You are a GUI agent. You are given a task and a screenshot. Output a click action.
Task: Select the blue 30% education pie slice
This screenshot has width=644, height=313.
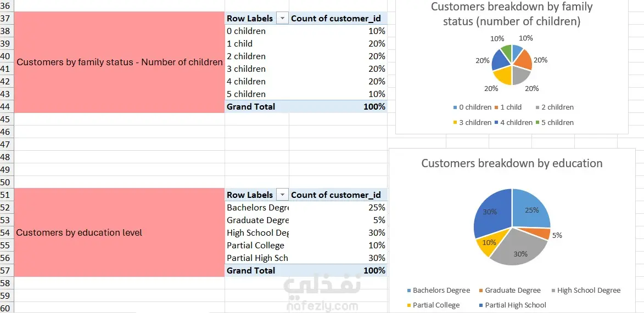click(491, 211)
